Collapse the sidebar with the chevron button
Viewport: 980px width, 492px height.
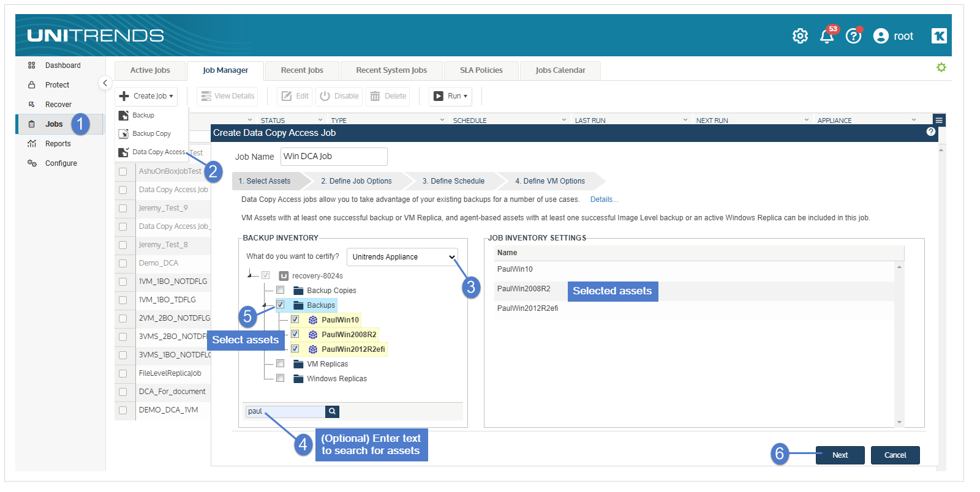point(105,83)
